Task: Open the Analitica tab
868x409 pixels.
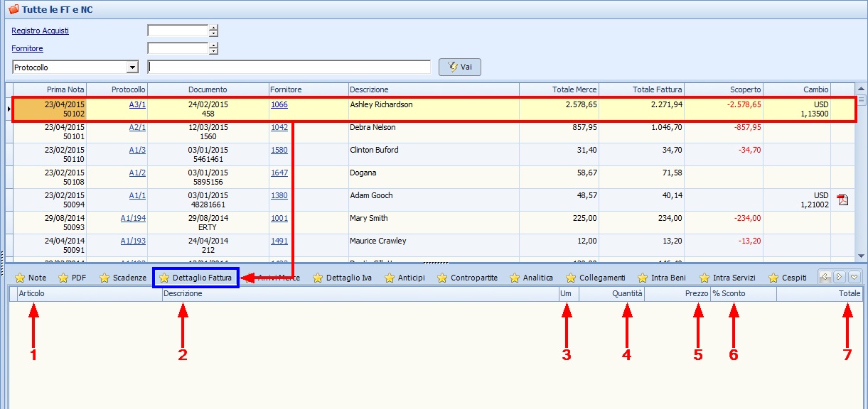Action: click(x=537, y=278)
